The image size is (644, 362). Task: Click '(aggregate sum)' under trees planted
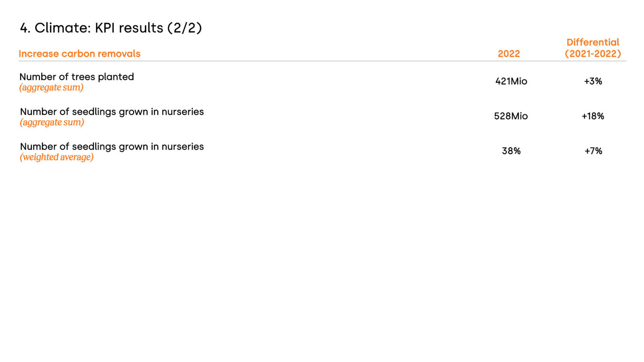point(52,88)
